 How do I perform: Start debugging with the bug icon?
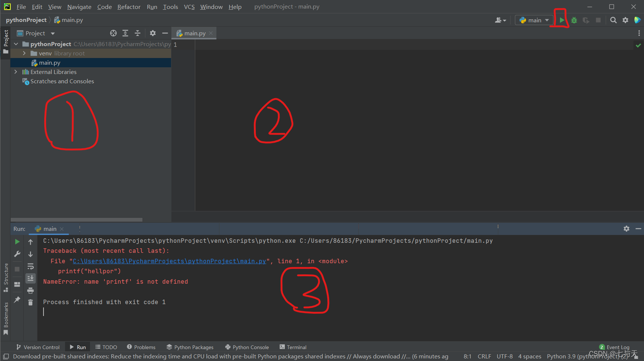click(574, 20)
